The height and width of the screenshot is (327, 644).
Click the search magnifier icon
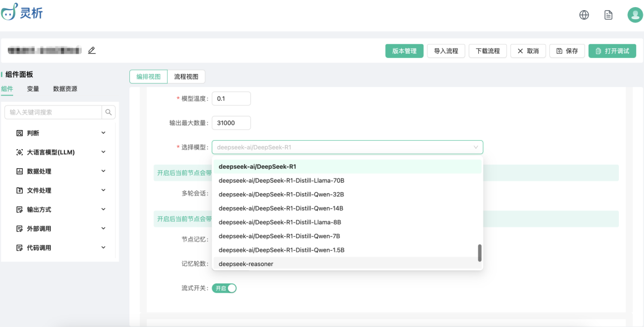coord(109,112)
